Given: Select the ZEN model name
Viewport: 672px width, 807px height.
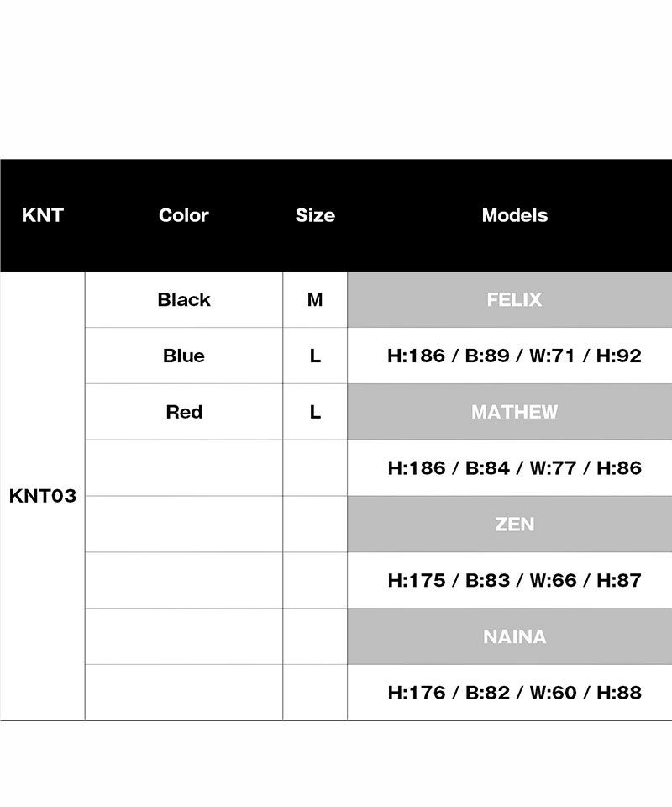Looking at the screenshot, I should coord(514,524).
